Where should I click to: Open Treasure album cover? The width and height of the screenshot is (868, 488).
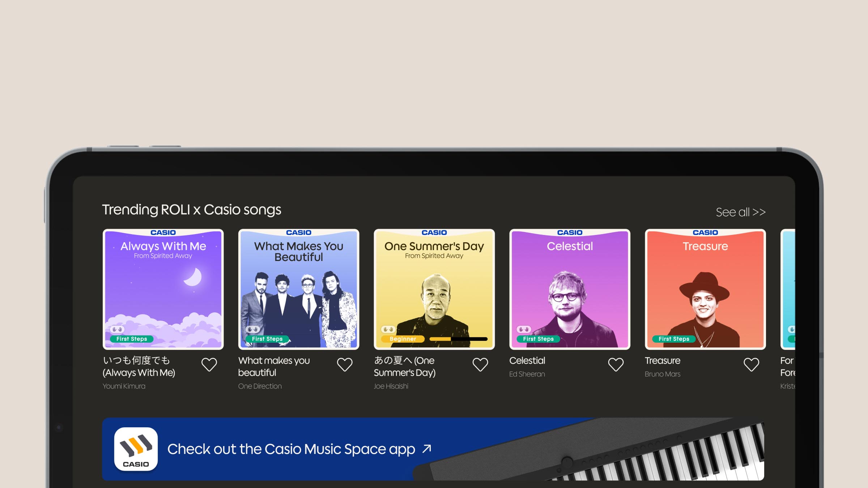click(705, 289)
